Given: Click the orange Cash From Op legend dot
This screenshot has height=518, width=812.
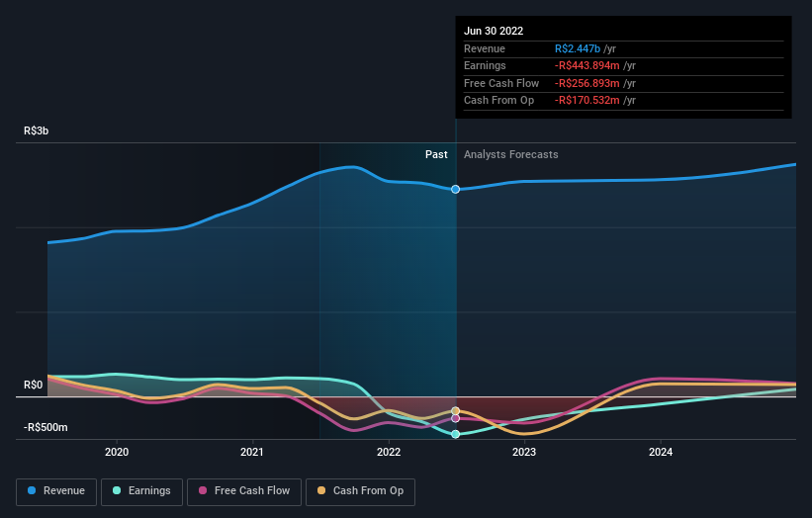Looking at the screenshot, I should pos(321,490).
